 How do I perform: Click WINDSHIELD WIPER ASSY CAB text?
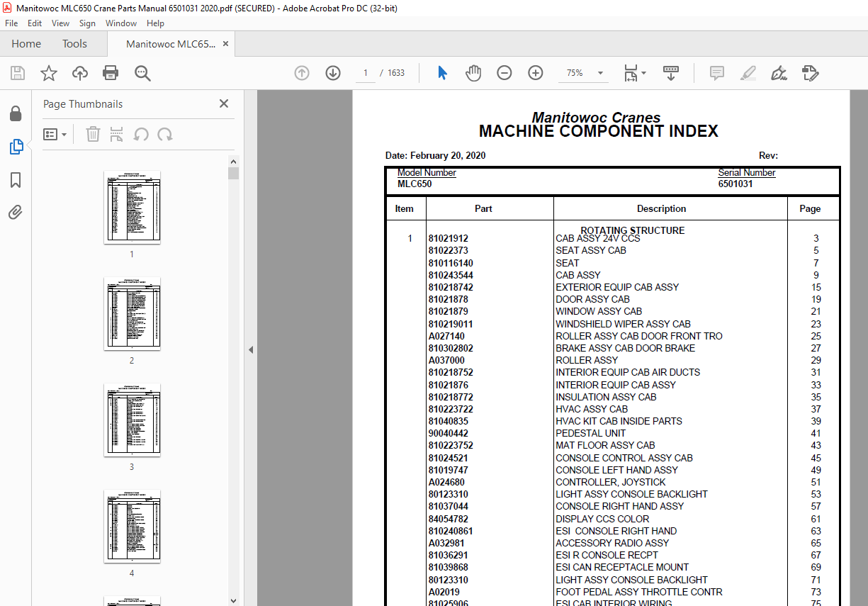[x=623, y=324]
